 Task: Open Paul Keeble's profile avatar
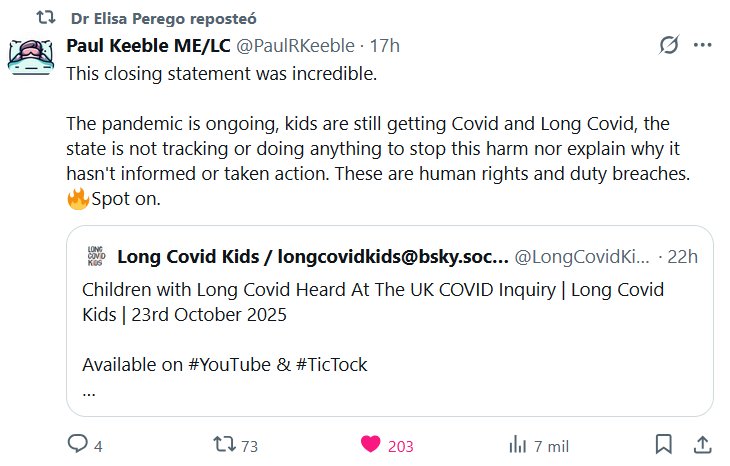(x=31, y=54)
